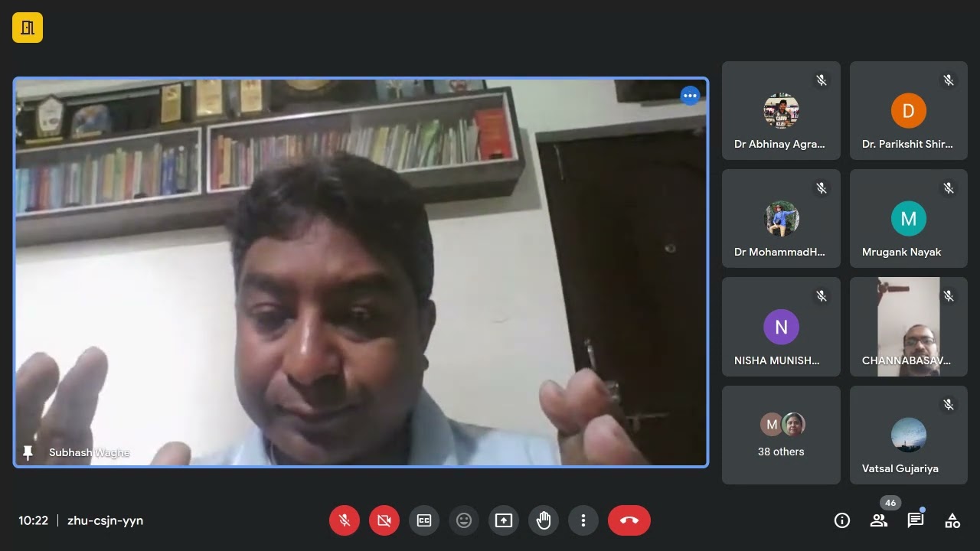Raise your hand
Viewport: 980px width, 551px height.
(544, 520)
